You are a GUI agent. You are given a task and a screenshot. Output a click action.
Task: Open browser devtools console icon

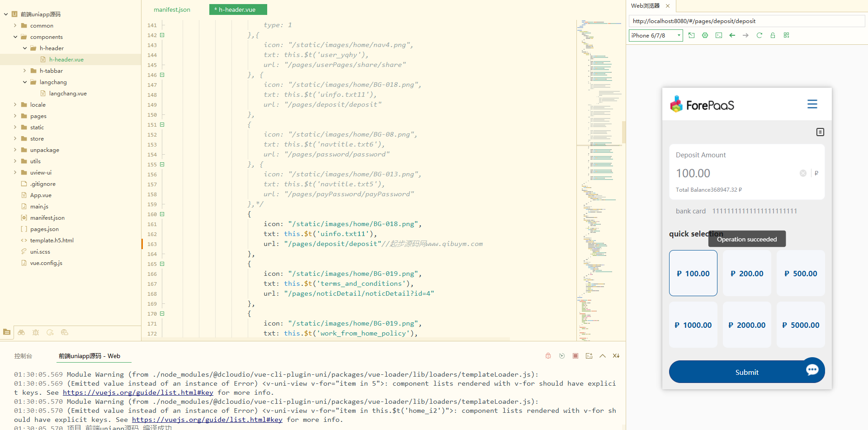tap(719, 35)
